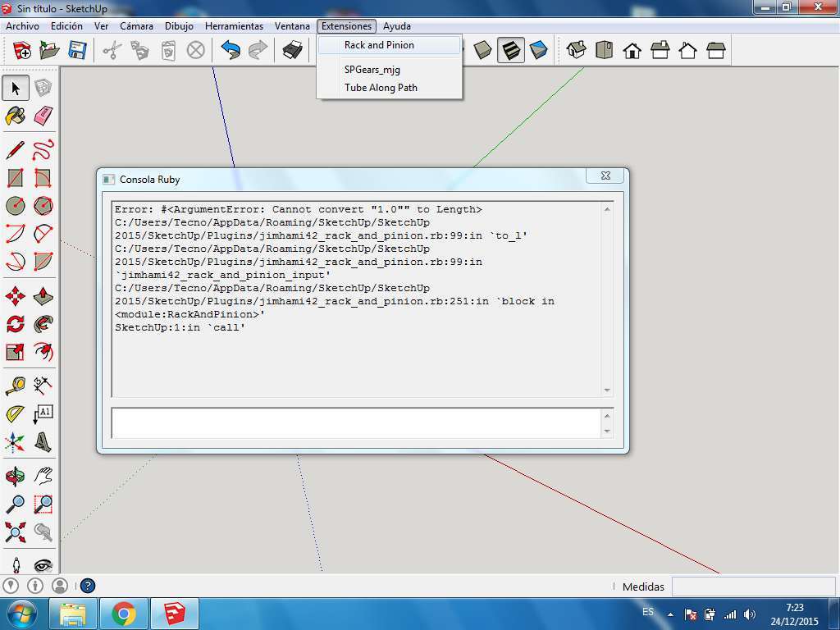Show hidden system tray icons
Screen dimensions: 840x630
670,614
